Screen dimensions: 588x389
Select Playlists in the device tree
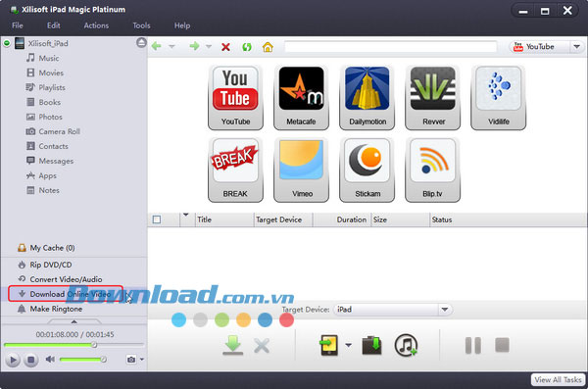[46, 87]
